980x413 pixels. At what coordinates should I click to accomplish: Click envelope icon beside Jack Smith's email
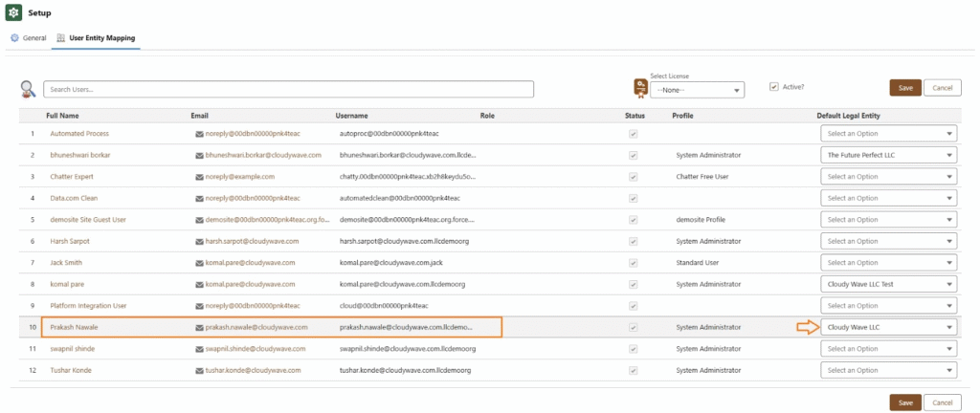coord(199,263)
